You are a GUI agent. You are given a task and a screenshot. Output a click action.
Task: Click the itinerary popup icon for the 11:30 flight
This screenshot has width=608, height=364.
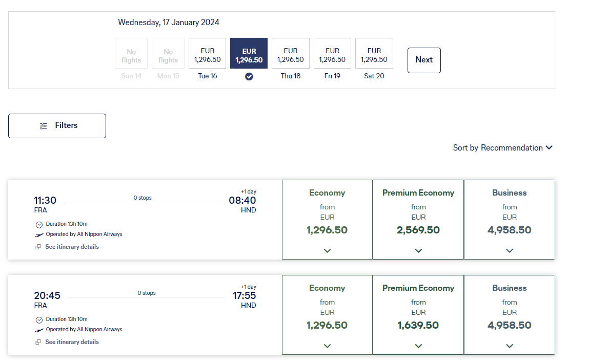point(38,247)
